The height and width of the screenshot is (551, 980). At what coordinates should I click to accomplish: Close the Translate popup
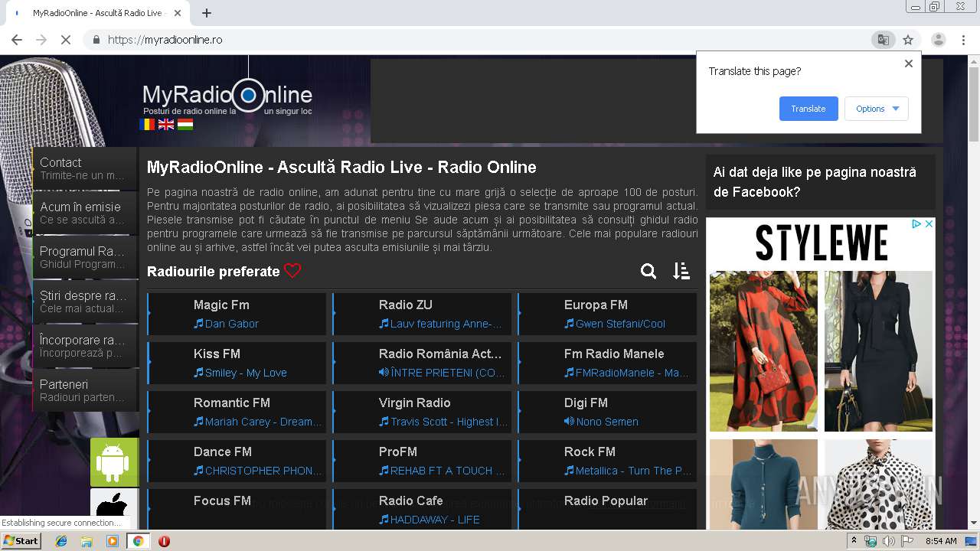[x=909, y=64]
